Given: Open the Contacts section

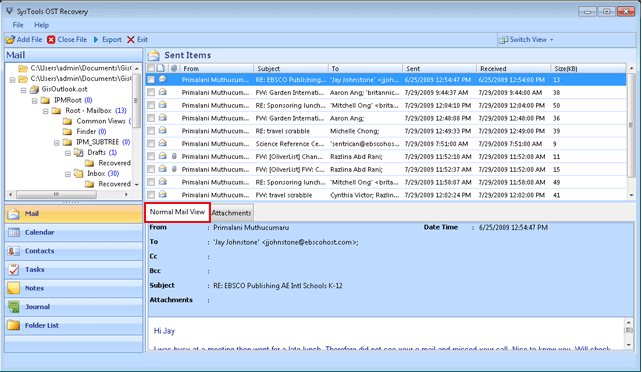Looking at the screenshot, I should coord(74,251).
